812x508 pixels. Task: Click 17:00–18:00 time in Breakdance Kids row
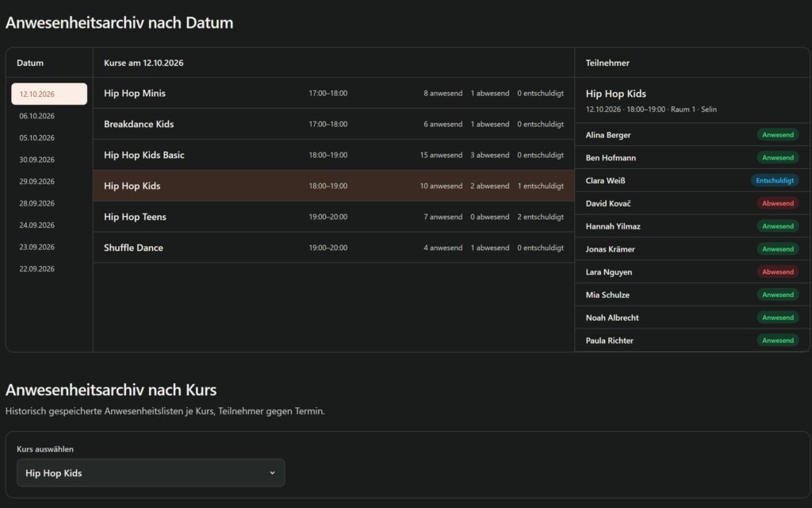[327, 124]
